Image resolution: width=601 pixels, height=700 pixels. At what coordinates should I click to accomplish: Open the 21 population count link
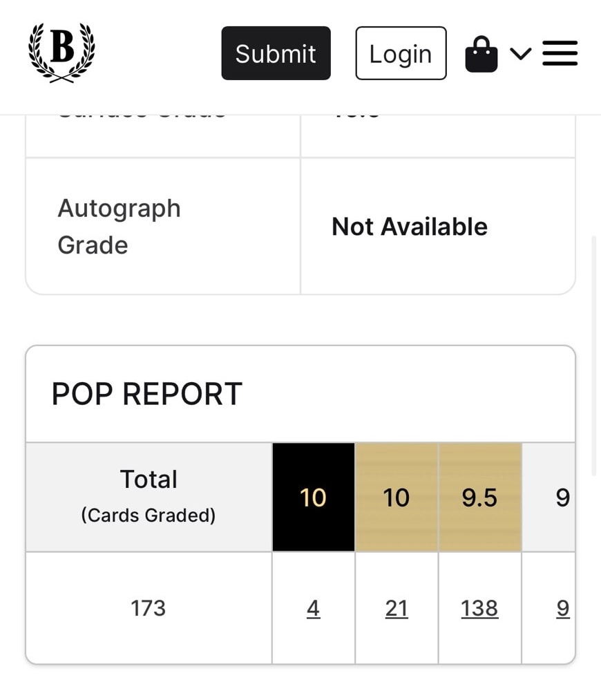[397, 608]
